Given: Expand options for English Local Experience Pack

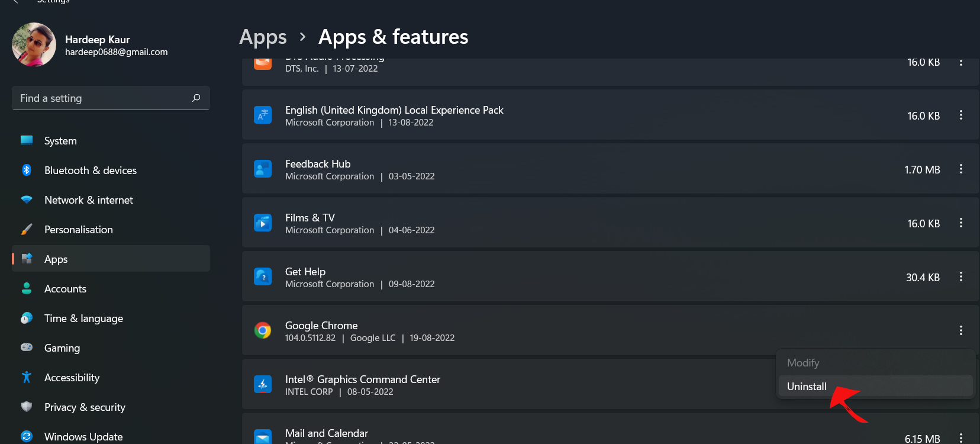Looking at the screenshot, I should pos(961,115).
